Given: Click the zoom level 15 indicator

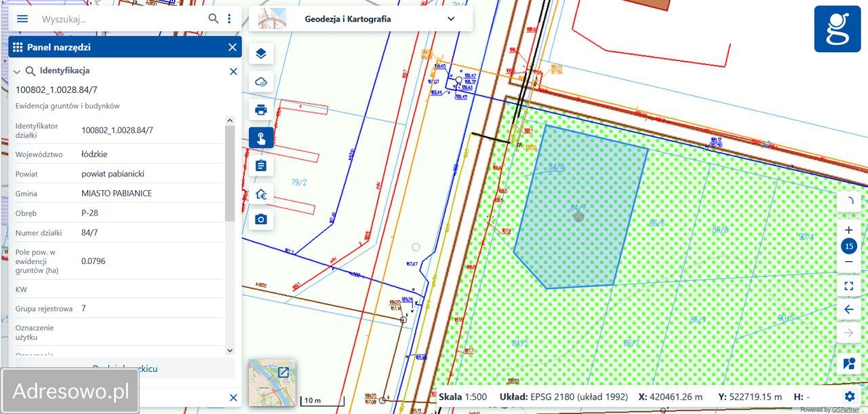Looking at the screenshot, I should [848, 246].
